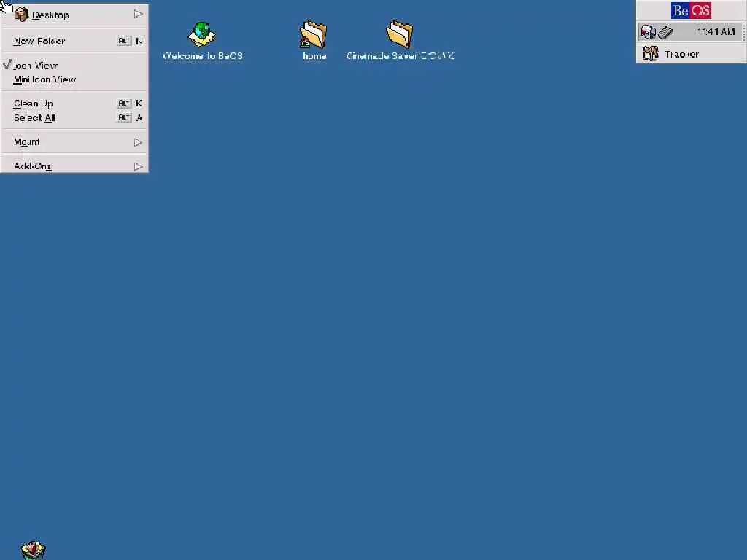Click the Desktop box icon in menu

pos(21,15)
